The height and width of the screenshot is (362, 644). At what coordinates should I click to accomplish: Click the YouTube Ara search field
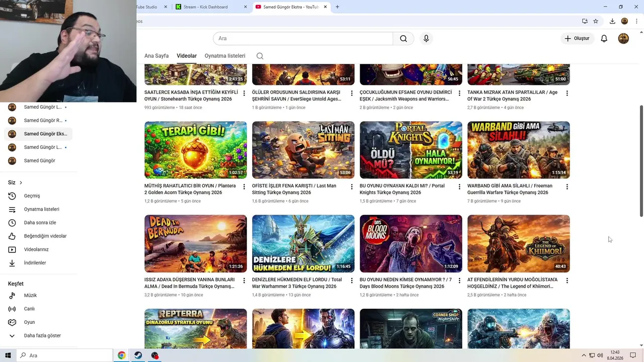point(303,39)
